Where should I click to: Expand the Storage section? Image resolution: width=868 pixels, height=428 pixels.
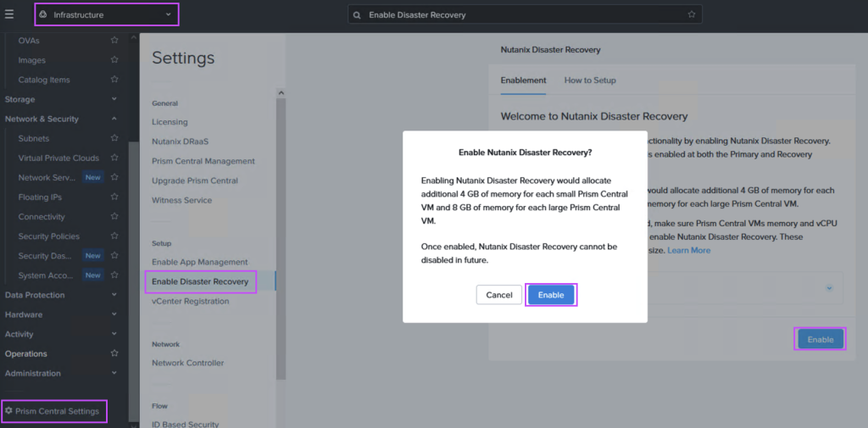(x=114, y=99)
